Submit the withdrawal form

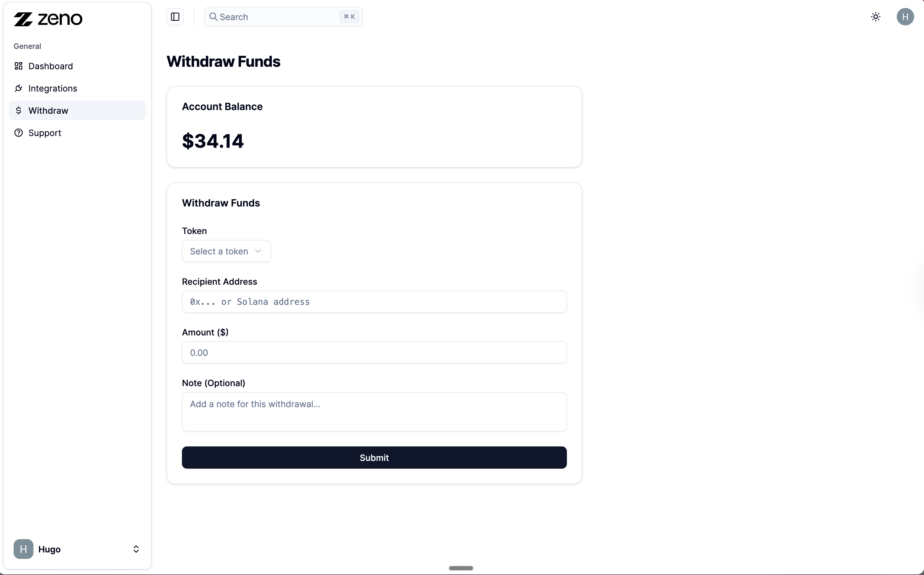374,458
